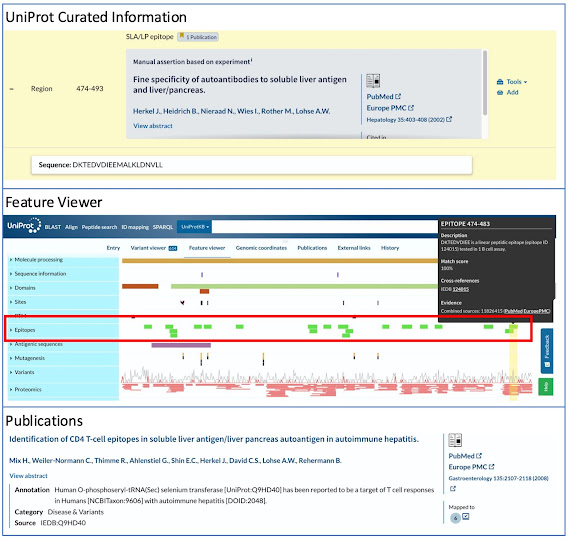Open the History tab
The width and height of the screenshot is (571, 541).
tap(390, 248)
